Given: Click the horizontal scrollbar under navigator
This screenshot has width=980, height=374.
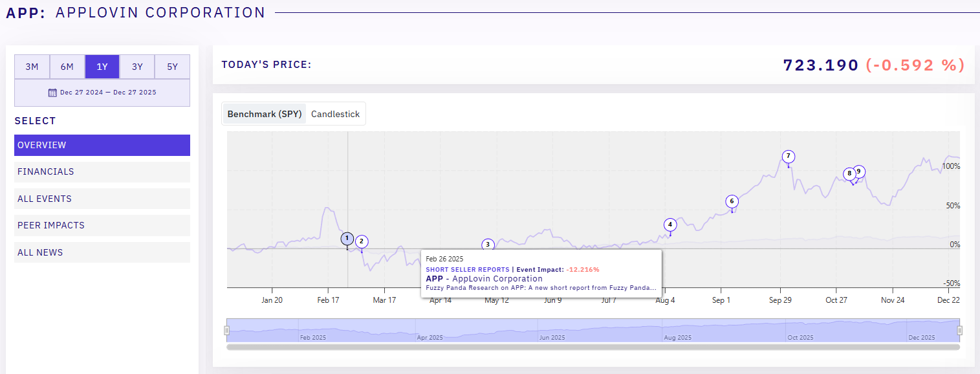Looking at the screenshot, I should tap(593, 347).
